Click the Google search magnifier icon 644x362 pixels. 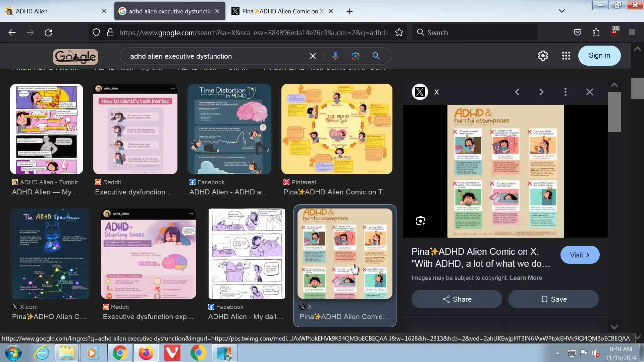click(376, 56)
